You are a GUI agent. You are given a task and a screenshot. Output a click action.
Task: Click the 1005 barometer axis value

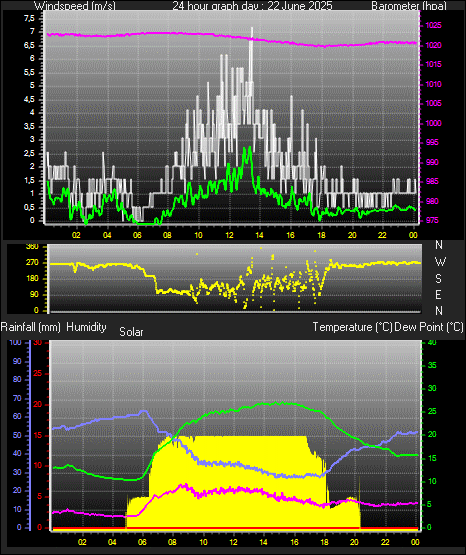click(x=434, y=103)
